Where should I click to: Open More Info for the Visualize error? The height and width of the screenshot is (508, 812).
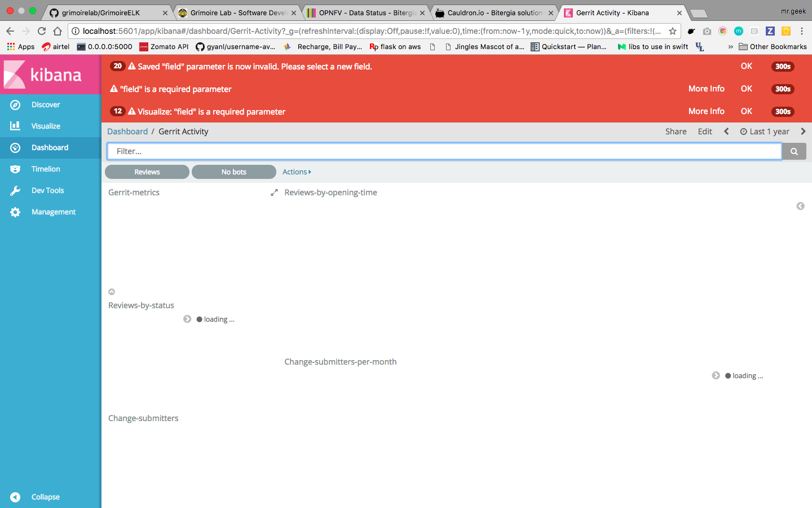click(x=707, y=111)
